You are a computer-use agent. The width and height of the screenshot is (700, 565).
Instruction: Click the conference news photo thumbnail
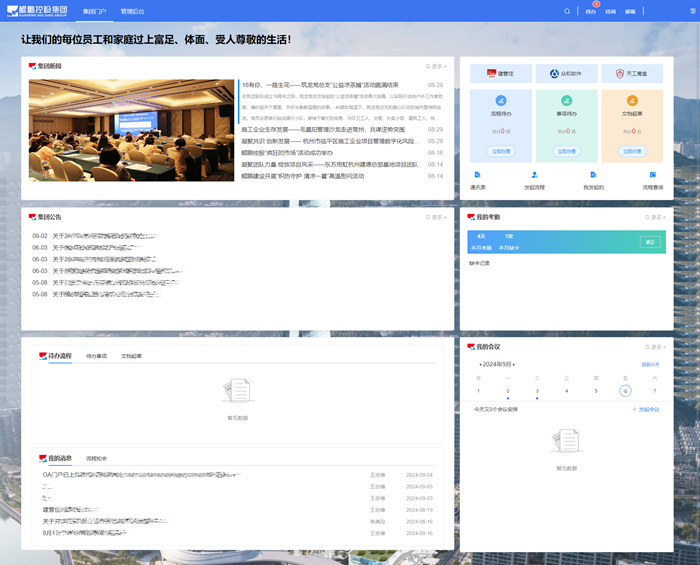pos(131,123)
